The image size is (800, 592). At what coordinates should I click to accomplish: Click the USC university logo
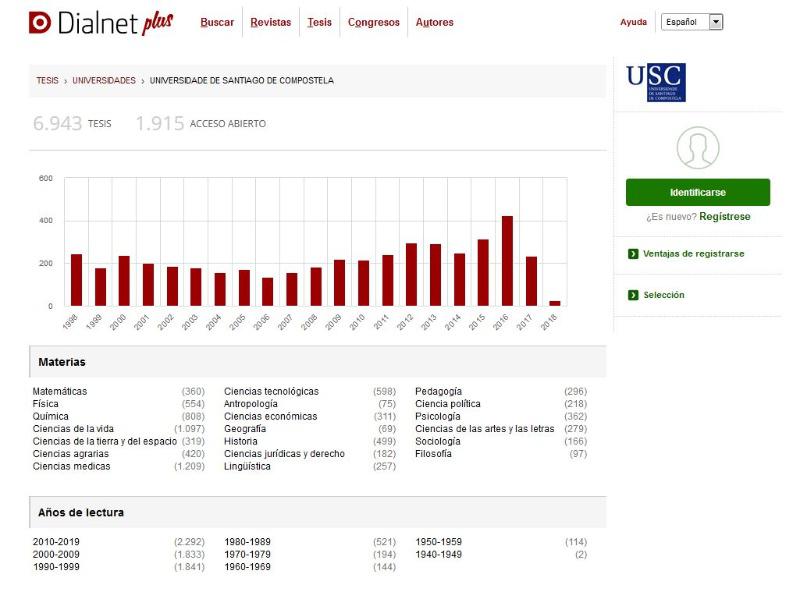(x=655, y=82)
